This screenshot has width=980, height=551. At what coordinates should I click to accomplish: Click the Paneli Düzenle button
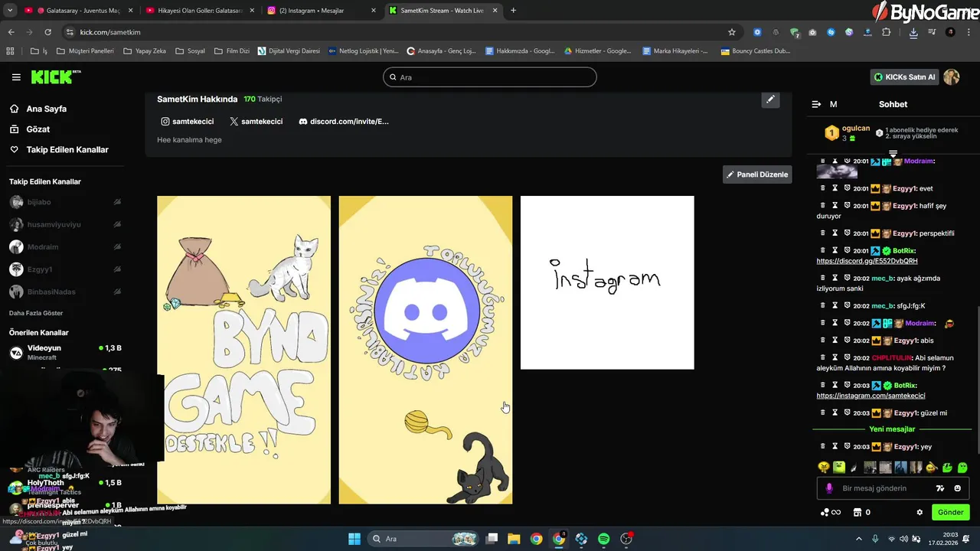pos(757,174)
